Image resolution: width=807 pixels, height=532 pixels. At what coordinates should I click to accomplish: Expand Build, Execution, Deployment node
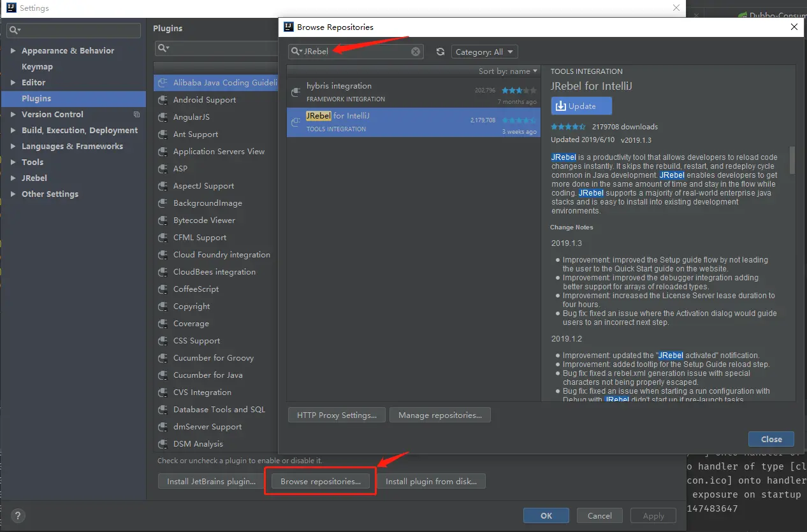pos(13,131)
